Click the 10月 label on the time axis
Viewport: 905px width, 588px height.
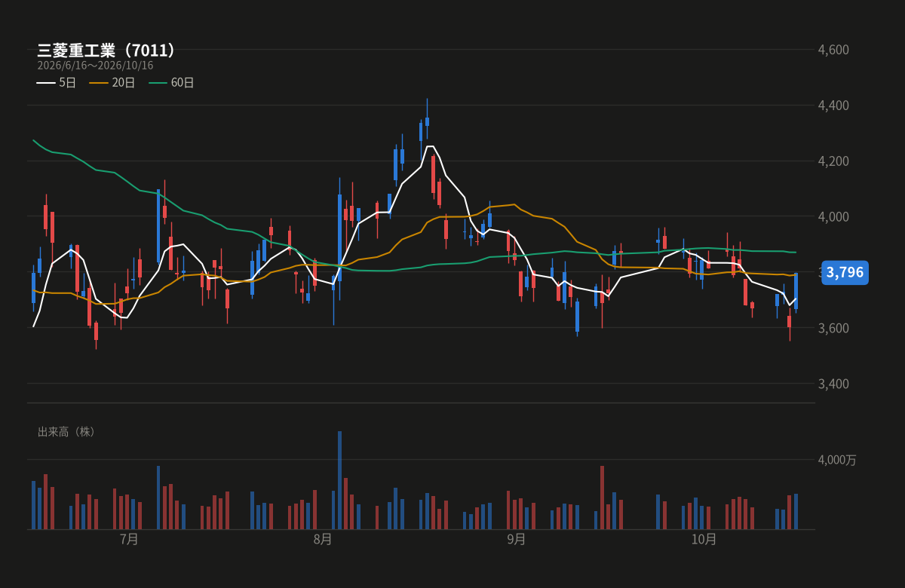pyautogui.click(x=704, y=540)
